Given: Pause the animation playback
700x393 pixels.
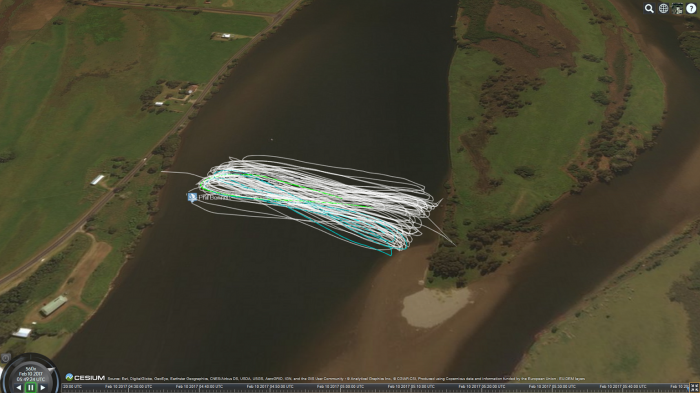Looking at the screenshot, I should [30, 388].
